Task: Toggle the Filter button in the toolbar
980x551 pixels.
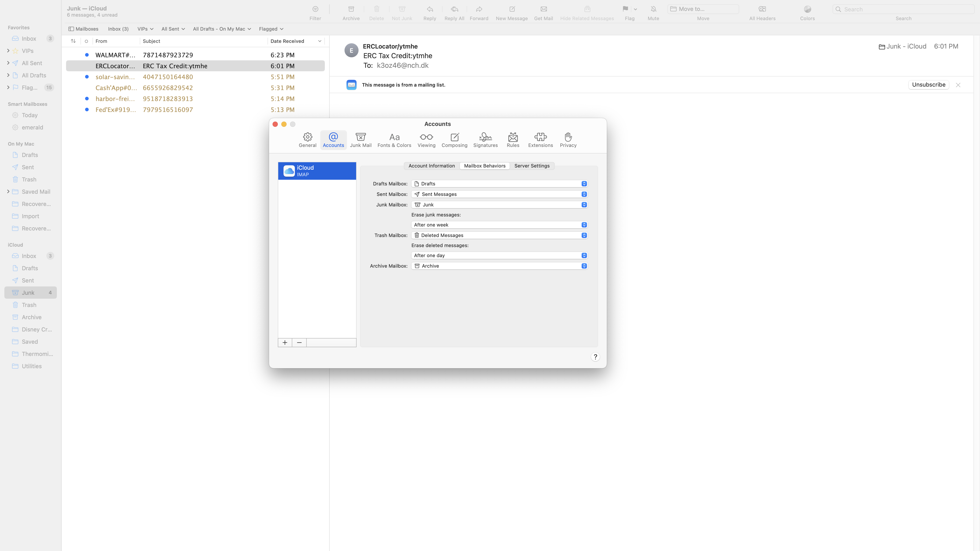Action: coord(315,9)
